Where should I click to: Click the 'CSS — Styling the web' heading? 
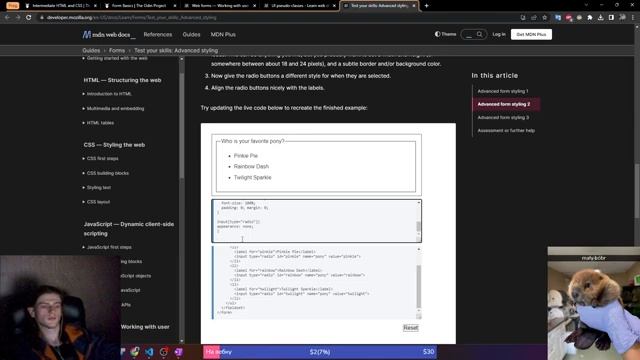(114, 145)
